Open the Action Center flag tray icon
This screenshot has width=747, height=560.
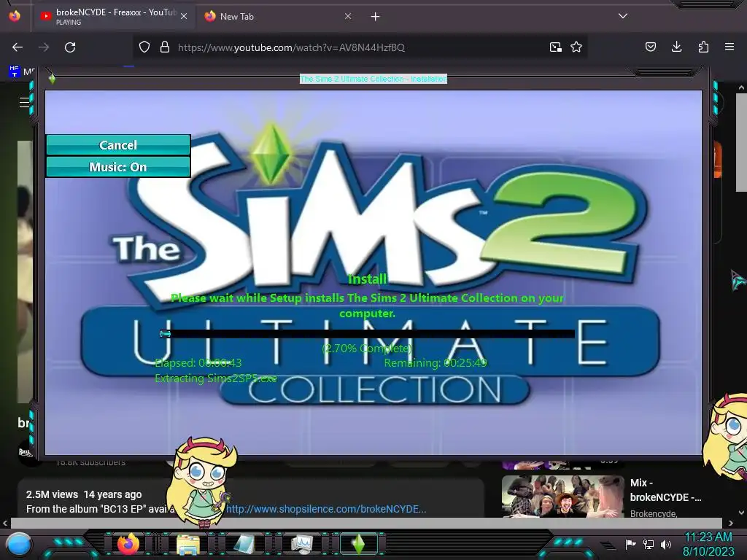pos(631,544)
